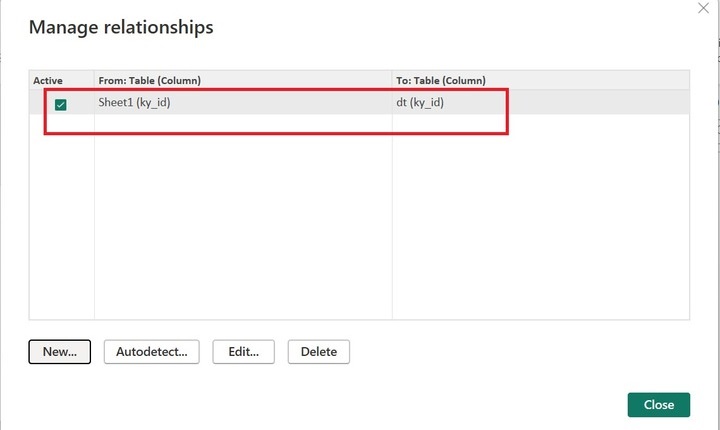Screen dimensions: 720x430
Task: Click the Manage relationships dialog title
Action: [x=121, y=27]
